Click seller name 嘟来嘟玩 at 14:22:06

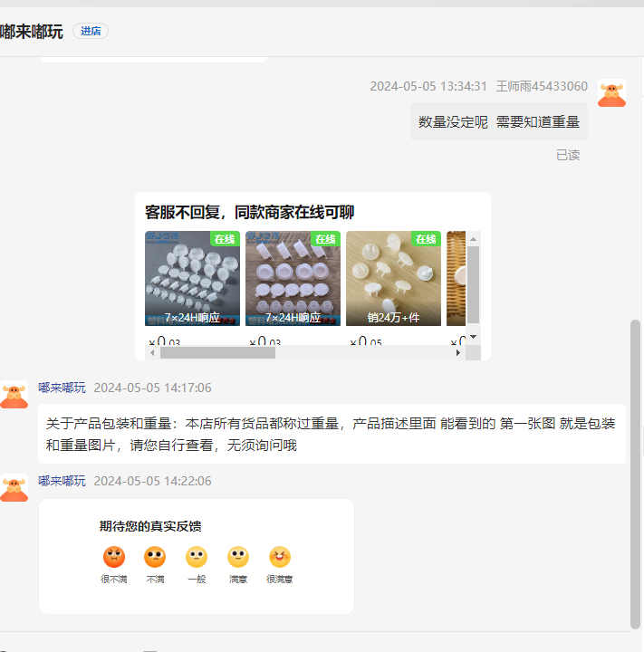pyautogui.click(x=62, y=481)
